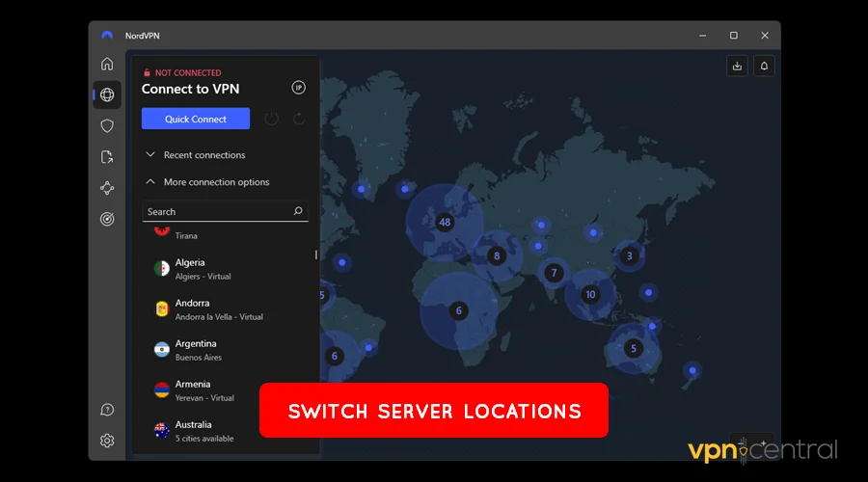Open the Meshnet sidebar icon
This screenshot has height=482, width=868.
click(x=107, y=188)
